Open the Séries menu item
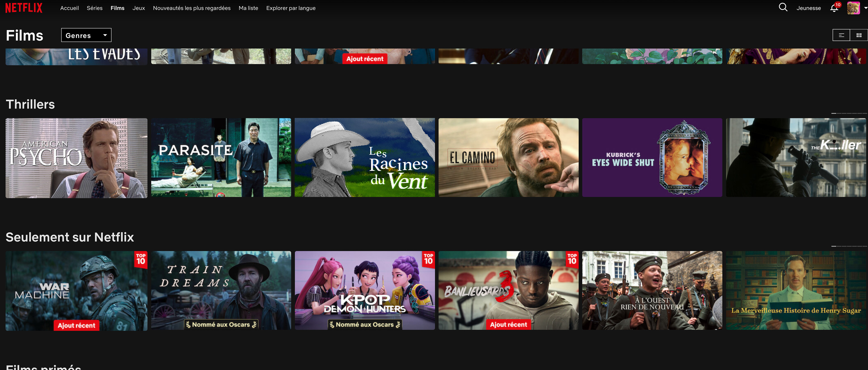The width and height of the screenshot is (868, 370). (x=94, y=8)
